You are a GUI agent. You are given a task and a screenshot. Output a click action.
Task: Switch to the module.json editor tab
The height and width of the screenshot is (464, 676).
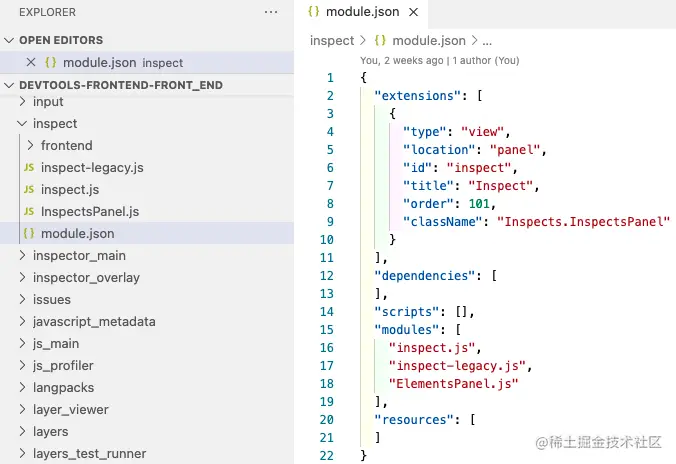pos(363,12)
